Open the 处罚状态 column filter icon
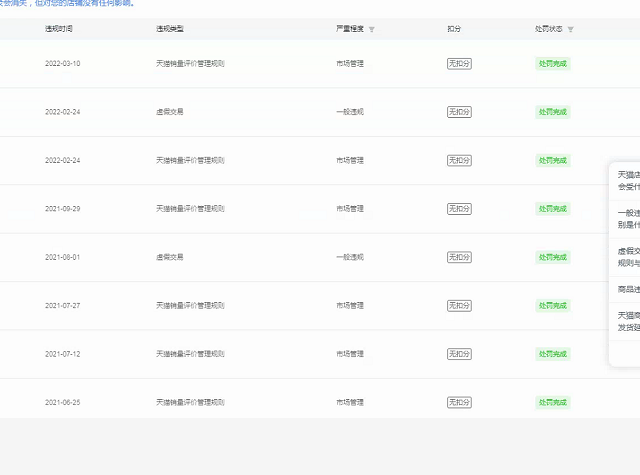The width and height of the screenshot is (640, 475). click(x=571, y=30)
